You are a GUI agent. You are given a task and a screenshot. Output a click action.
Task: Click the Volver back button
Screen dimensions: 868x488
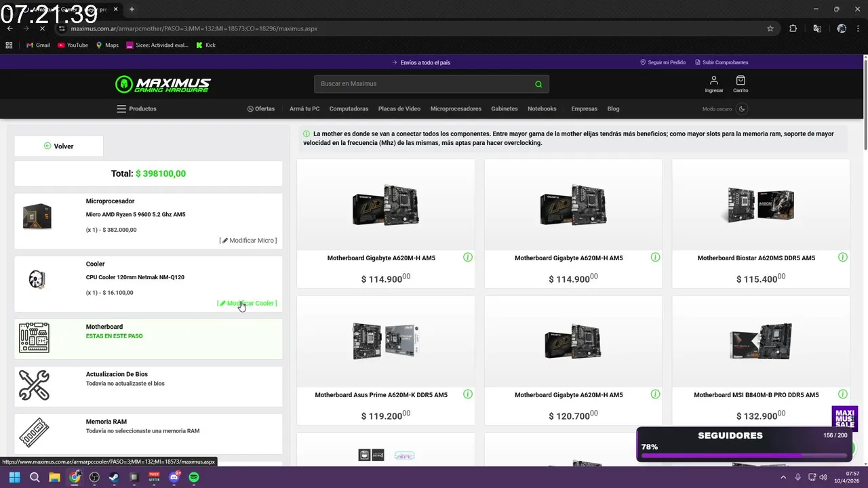click(59, 146)
